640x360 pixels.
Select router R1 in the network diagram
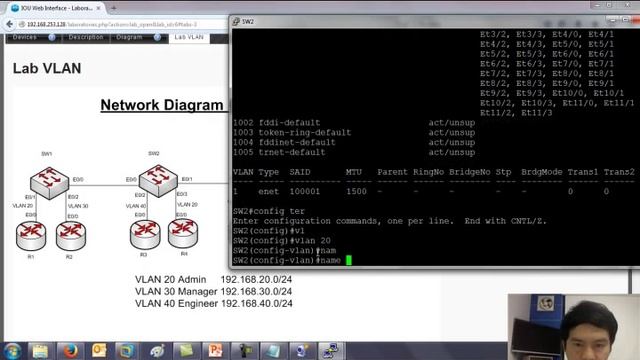31,235
